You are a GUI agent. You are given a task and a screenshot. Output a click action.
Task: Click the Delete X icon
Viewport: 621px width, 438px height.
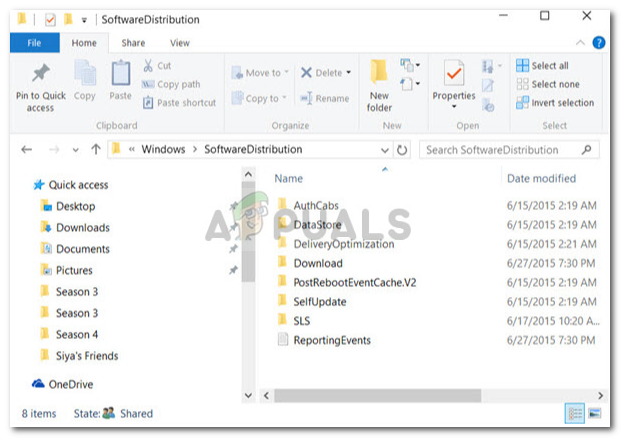(x=306, y=72)
